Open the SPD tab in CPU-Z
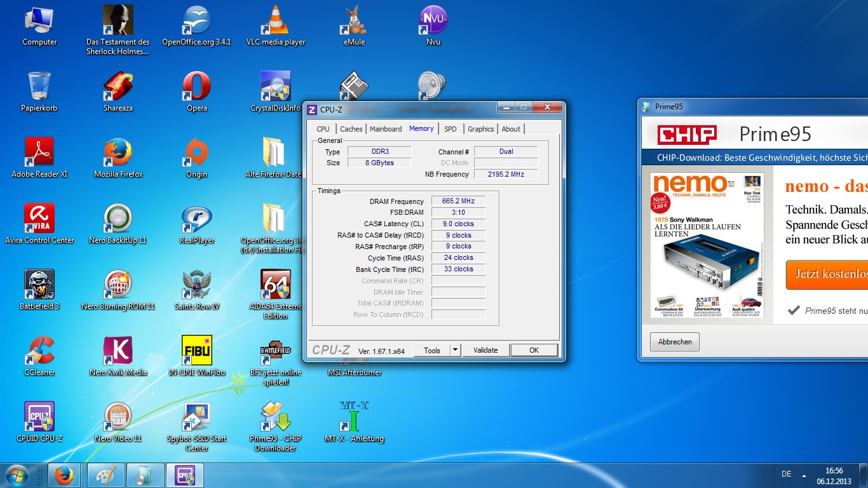 tap(451, 129)
